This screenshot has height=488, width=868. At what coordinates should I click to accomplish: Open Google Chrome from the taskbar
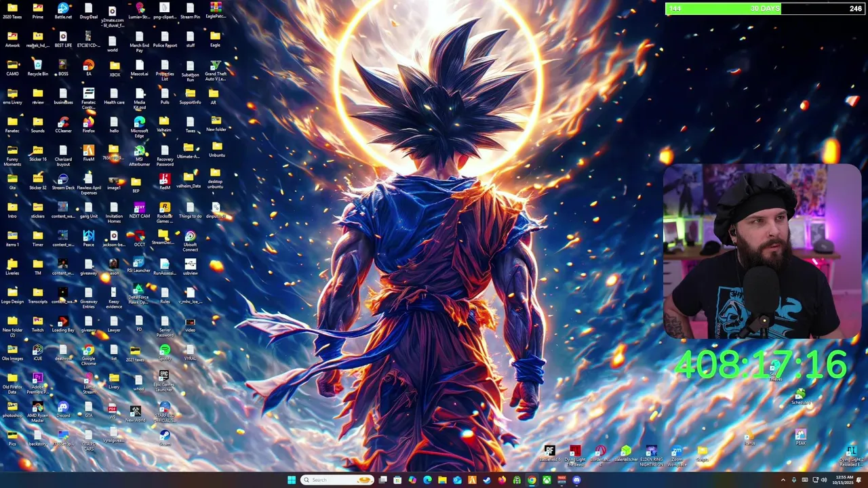tap(532, 480)
